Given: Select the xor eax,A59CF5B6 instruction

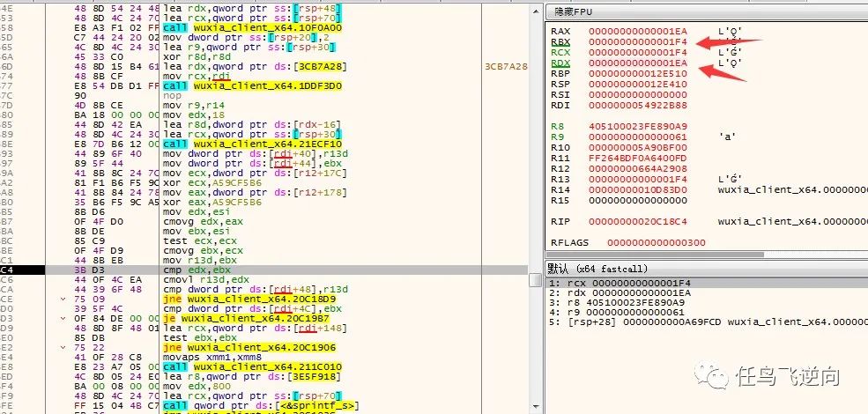Looking at the screenshot, I should [212, 202].
